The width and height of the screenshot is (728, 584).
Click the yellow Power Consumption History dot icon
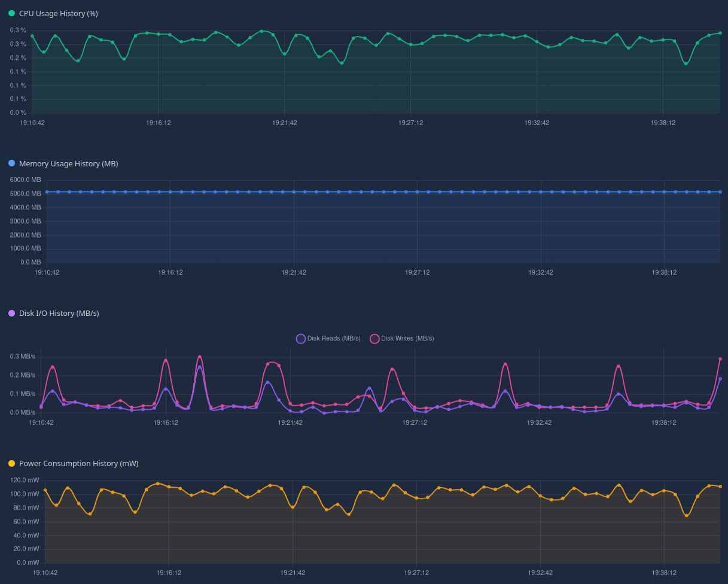tap(11, 463)
